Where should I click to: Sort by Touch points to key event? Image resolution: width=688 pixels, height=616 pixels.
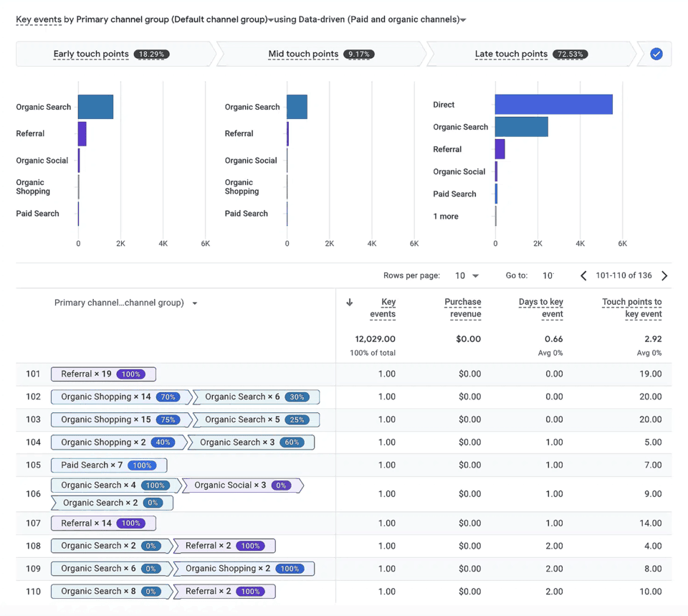(631, 308)
